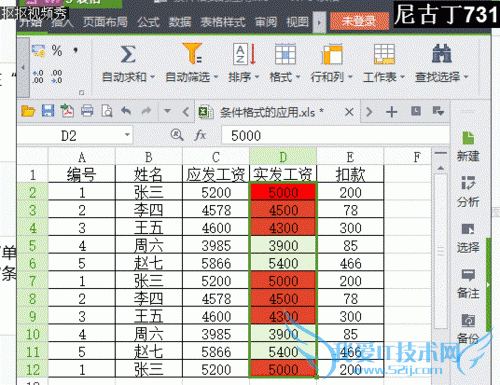
Task: Click the decrease decimal icon
Action: click(x=57, y=77)
